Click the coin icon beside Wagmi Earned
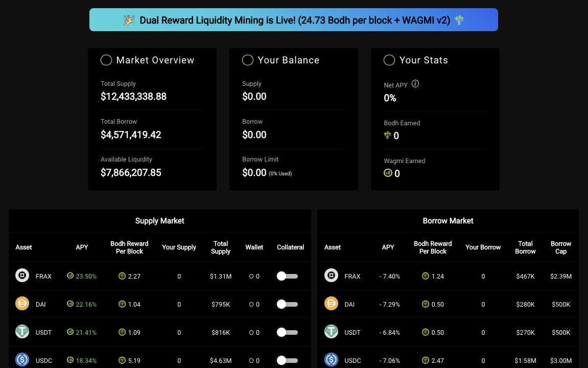This screenshot has height=368, width=588. [x=388, y=173]
